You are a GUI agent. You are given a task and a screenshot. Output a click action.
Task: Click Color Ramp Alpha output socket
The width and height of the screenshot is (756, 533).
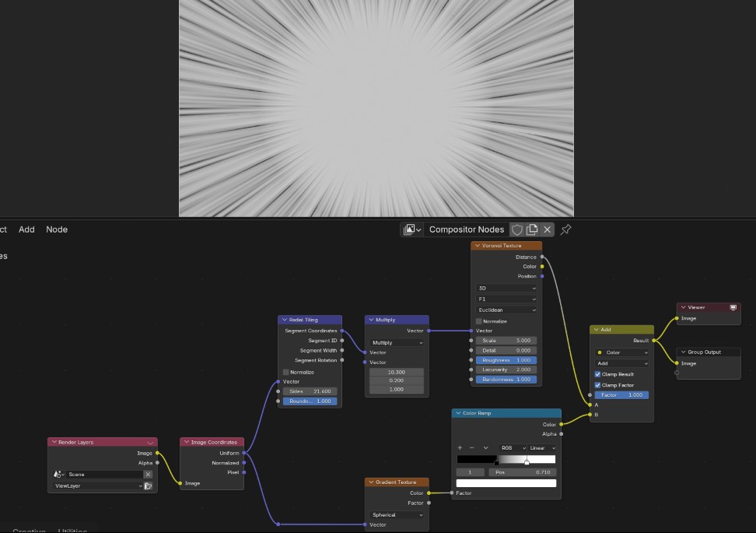tap(562, 434)
